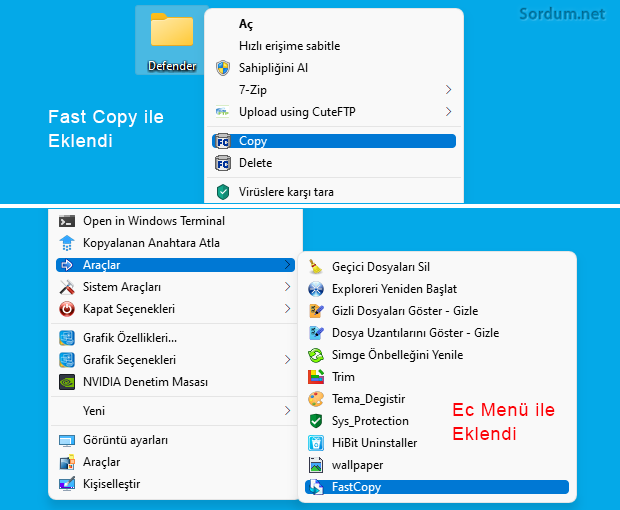The height and width of the screenshot is (510, 620).
Task: Select the Defender folder icon
Action: click(172, 30)
